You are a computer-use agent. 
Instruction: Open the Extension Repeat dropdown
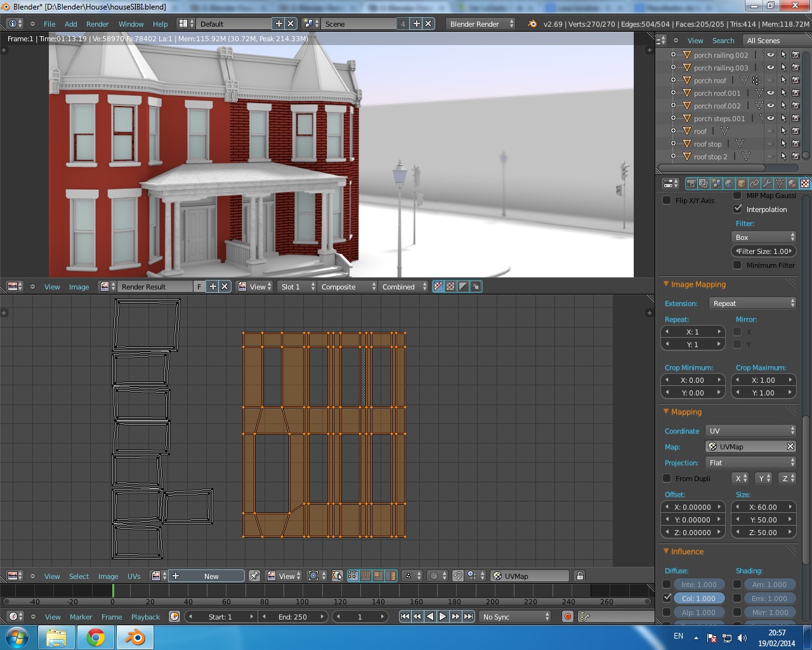tap(752, 303)
